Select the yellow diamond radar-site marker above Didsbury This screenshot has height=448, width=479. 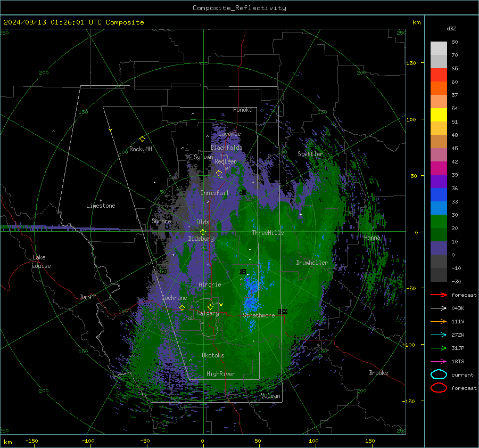click(x=203, y=232)
